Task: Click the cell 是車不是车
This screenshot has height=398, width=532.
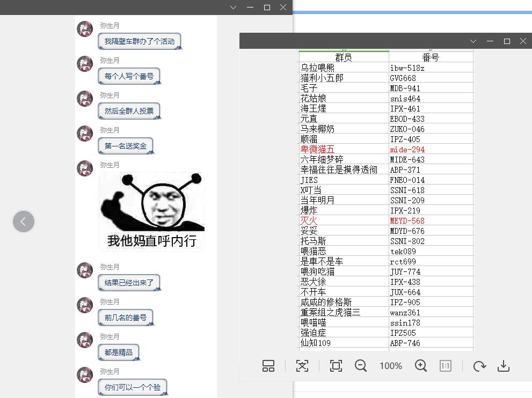Action: 344,261
